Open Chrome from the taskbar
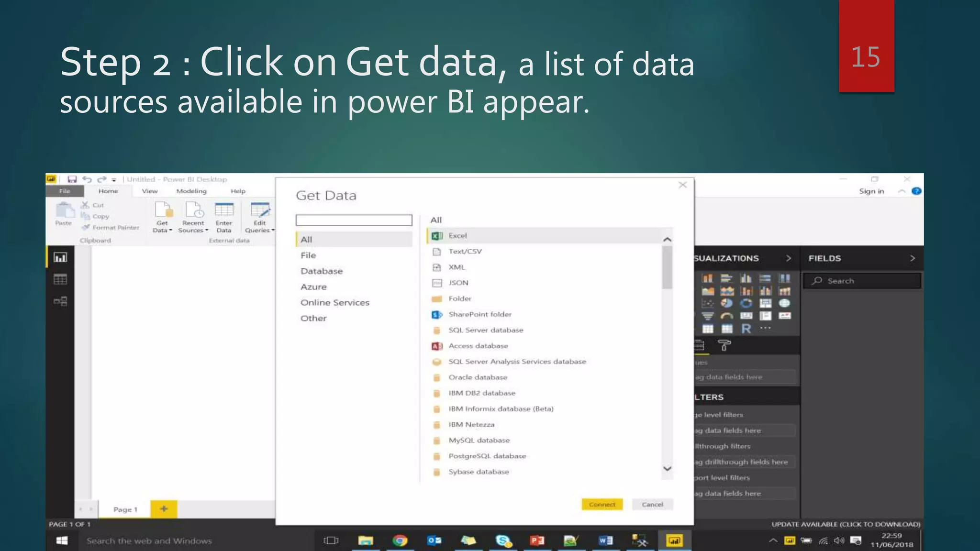The image size is (980, 551). (400, 540)
